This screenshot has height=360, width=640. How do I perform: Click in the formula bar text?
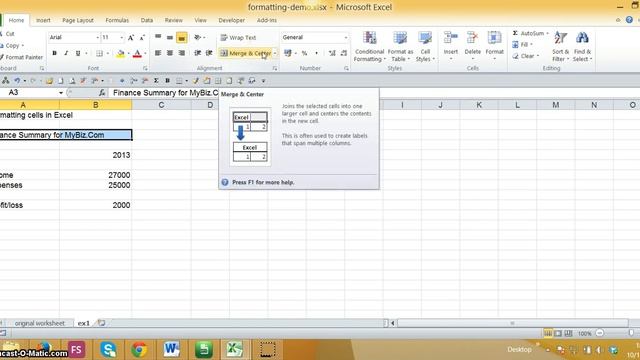click(166, 93)
